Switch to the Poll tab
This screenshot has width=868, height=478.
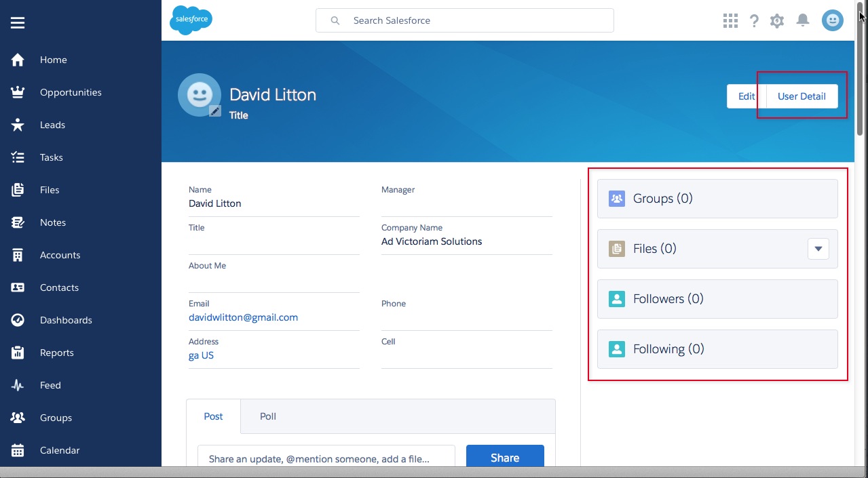[x=268, y=416]
